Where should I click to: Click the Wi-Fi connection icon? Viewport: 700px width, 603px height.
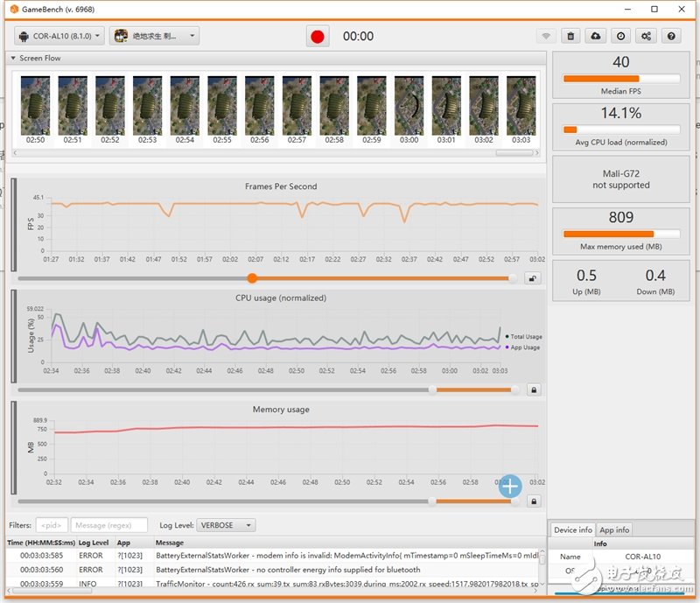[x=546, y=37]
